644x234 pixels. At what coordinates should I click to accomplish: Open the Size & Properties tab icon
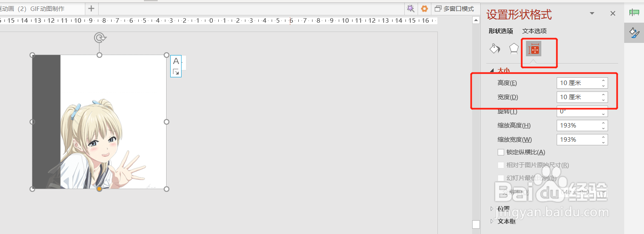point(534,49)
